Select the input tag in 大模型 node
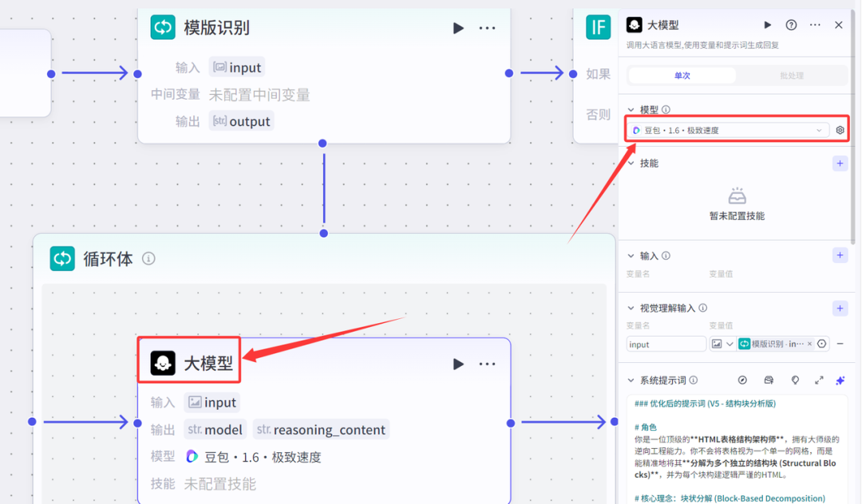Screen dimensions: 862x504 pyautogui.click(x=212, y=403)
